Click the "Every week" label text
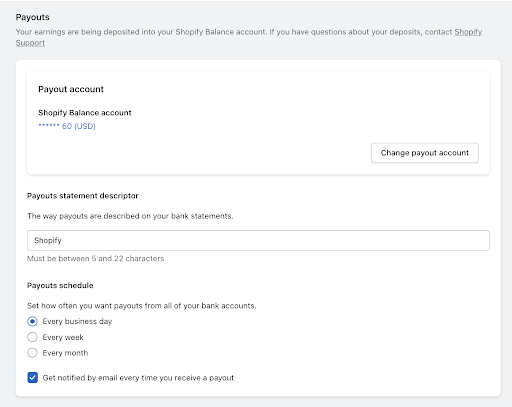Image resolution: width=512 pixels, height=407 pixels. tap(63, 337)
